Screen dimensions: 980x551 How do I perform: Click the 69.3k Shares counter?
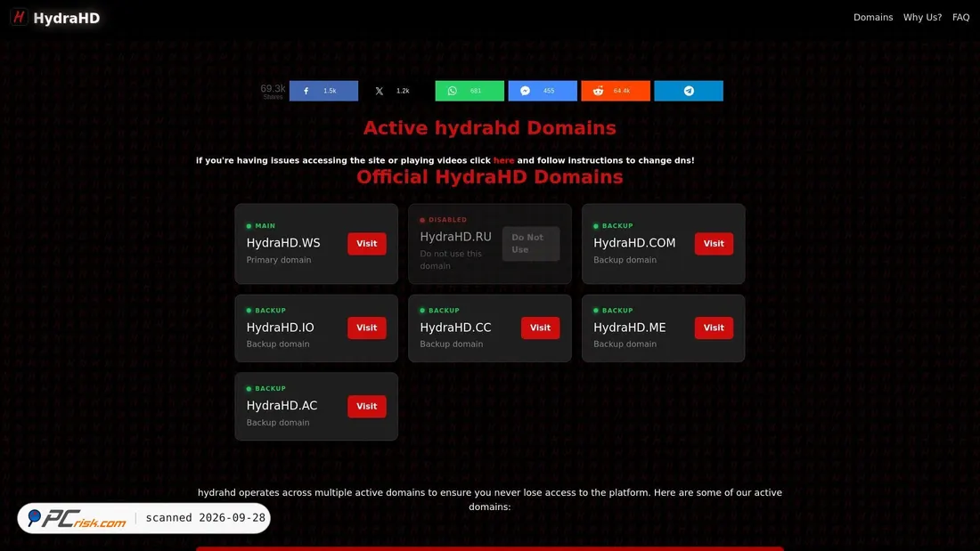pyautogui.click(x=274, y=91)
